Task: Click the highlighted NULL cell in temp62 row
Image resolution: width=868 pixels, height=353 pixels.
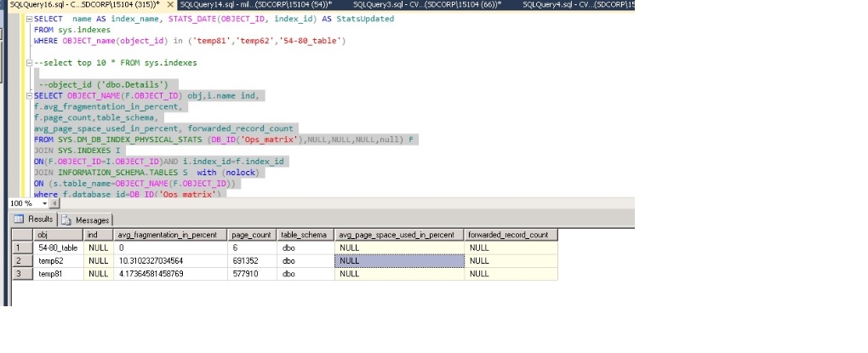Action: pyautogui.click(x=399, y=260)
